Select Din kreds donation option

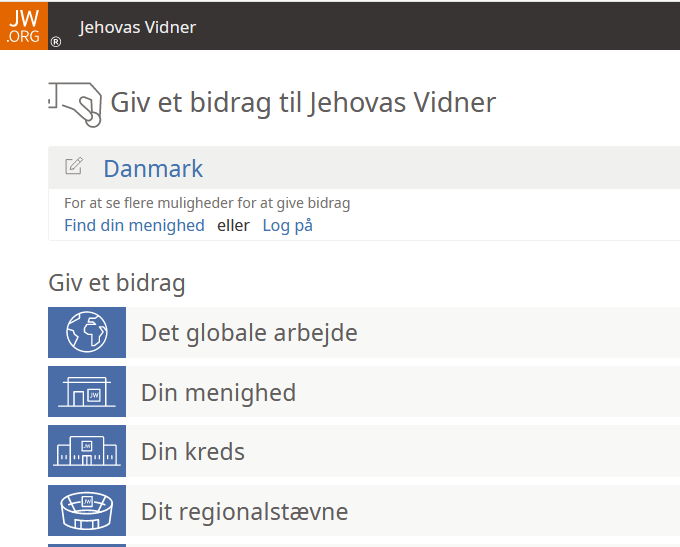point(364,451)
